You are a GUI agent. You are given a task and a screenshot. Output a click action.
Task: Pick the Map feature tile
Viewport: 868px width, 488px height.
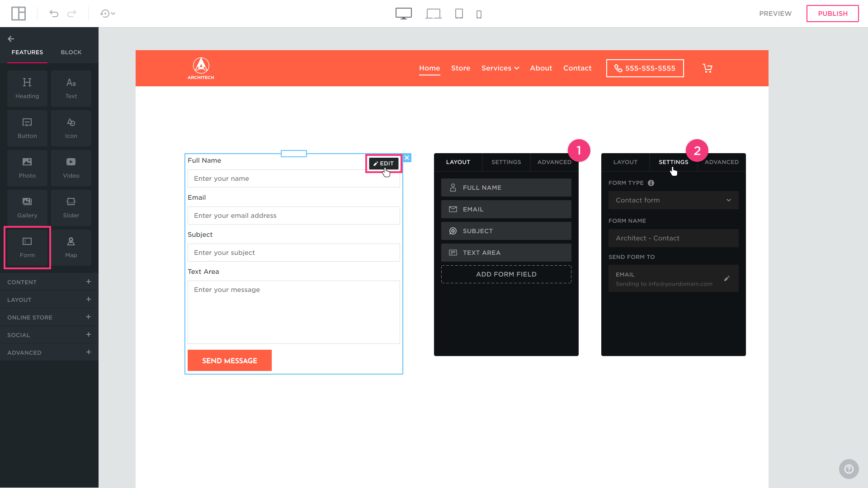pyautogui.click(x=71, y=247)
